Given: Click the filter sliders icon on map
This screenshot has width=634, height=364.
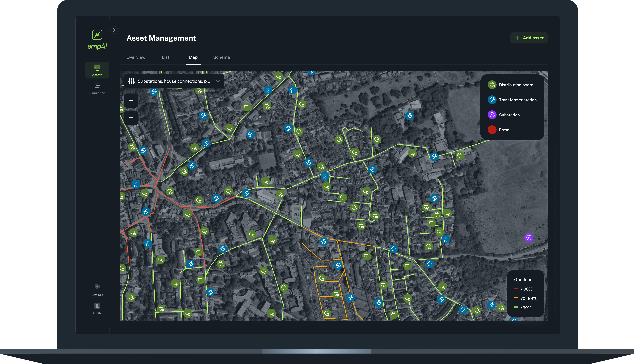Looking at the screenshot, I should (131, 81).
